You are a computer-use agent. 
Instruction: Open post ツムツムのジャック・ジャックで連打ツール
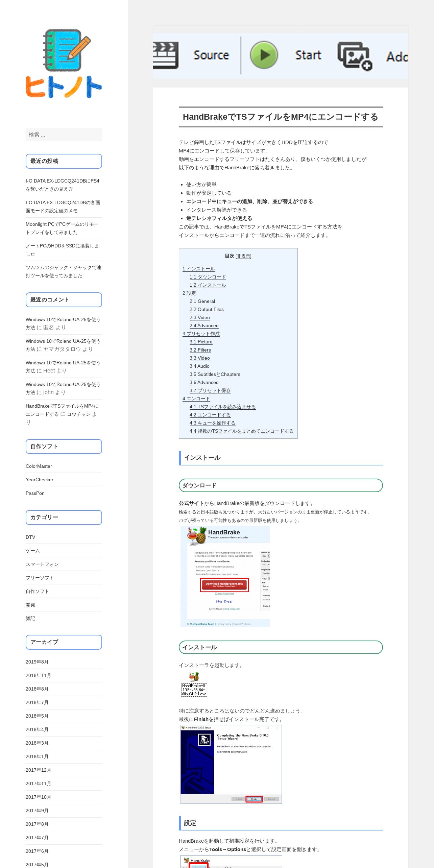coord(64,271)
